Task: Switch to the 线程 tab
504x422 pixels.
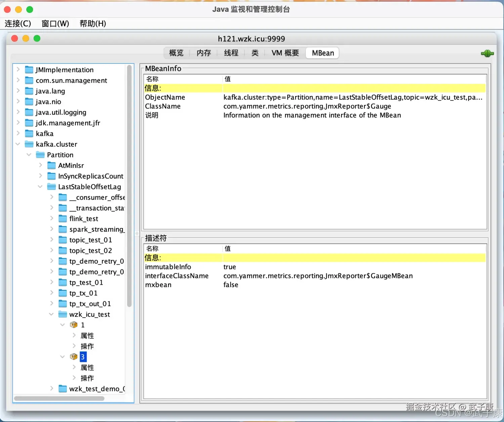Action: pos(231,53)
